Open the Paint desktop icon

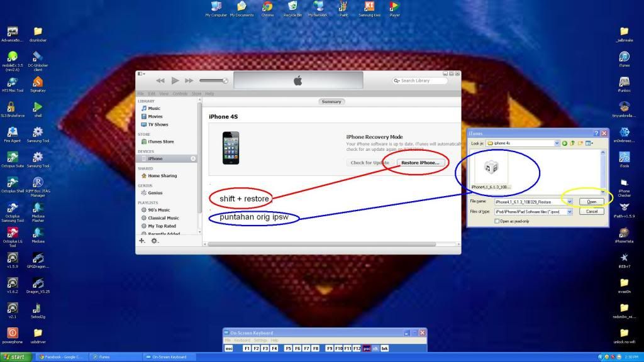click(343, 9)
